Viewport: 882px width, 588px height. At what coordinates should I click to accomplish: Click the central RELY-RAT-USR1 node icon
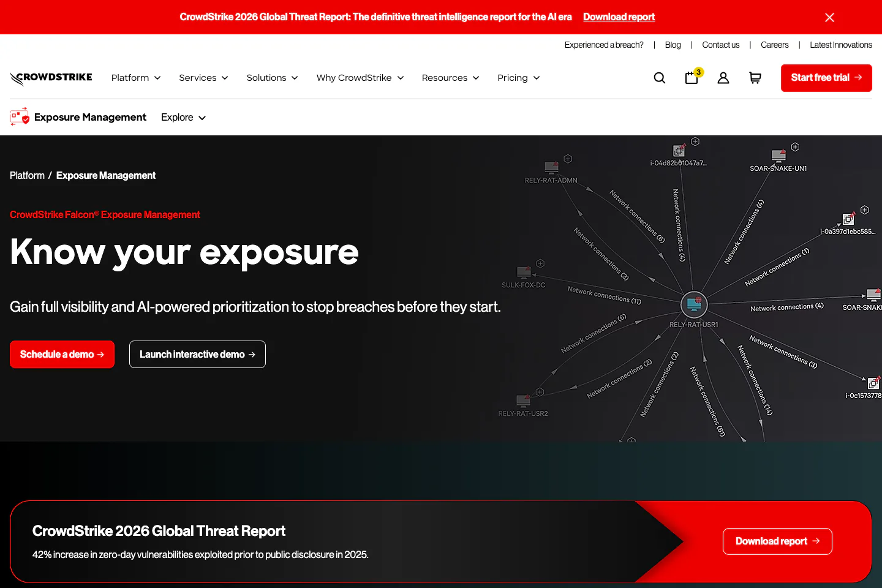point(694,304)
